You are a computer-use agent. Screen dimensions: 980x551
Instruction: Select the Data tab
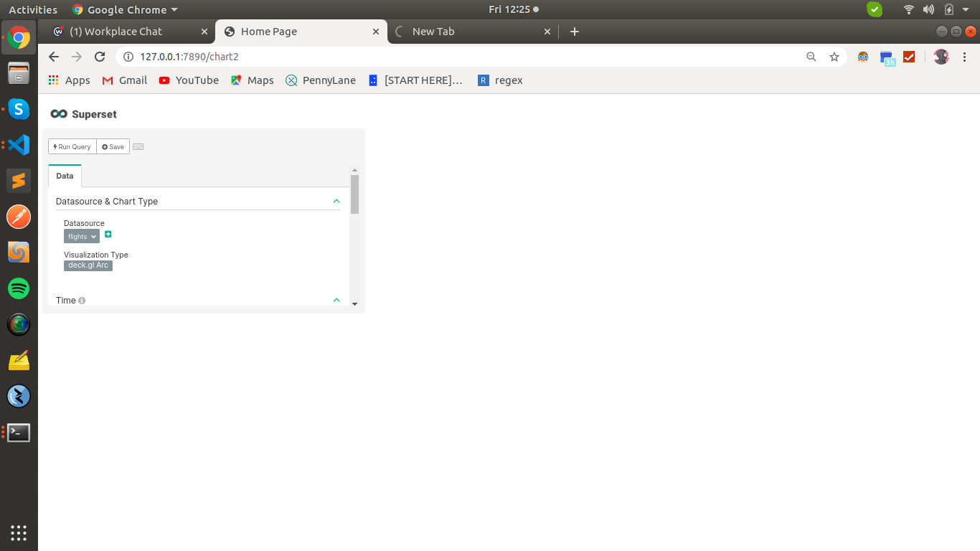tap(65, 175)
